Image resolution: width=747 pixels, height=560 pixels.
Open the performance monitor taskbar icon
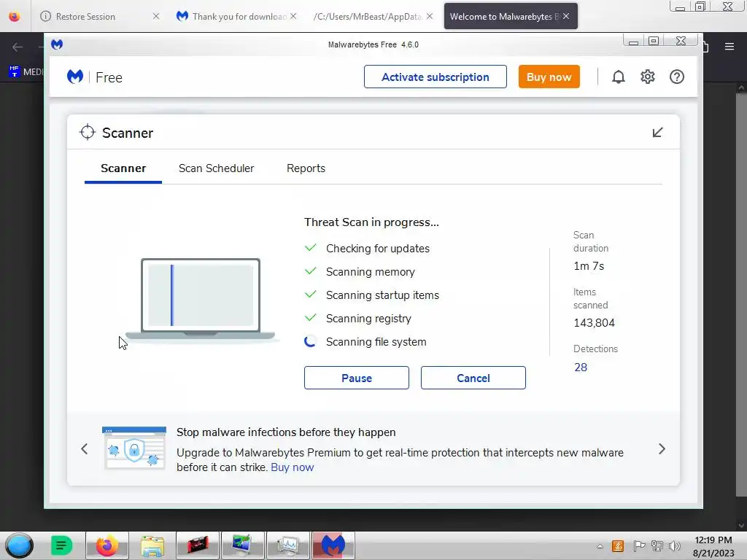287,545
